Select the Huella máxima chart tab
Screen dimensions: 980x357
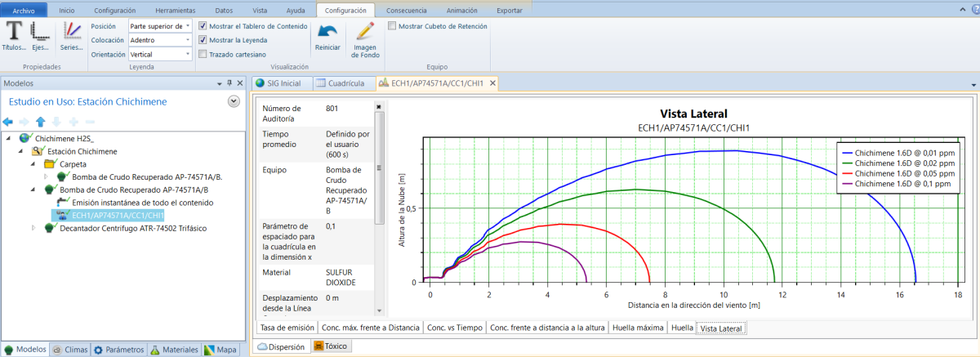coord(636,328)
